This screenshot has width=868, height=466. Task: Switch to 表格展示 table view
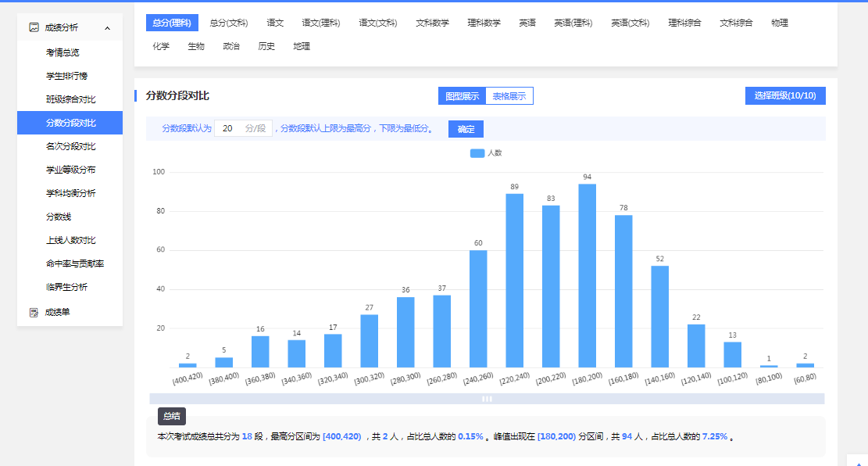pyautogui.click(x=509, y=96)
